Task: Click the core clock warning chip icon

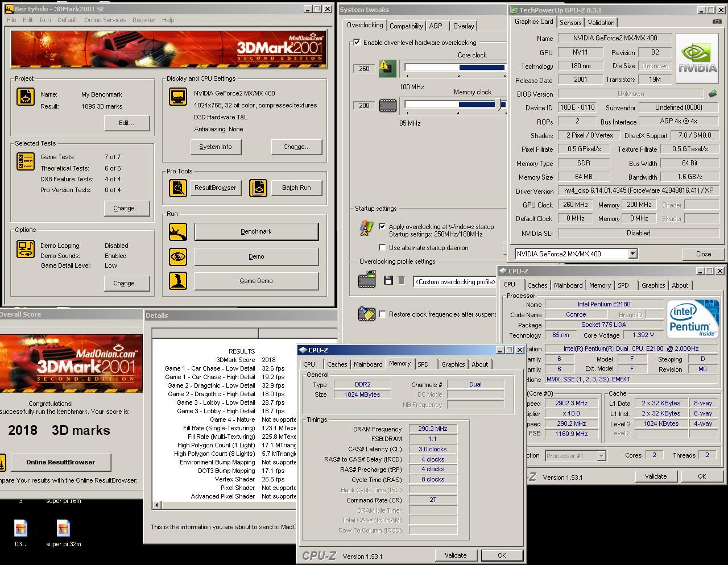Action: [387, 68]
